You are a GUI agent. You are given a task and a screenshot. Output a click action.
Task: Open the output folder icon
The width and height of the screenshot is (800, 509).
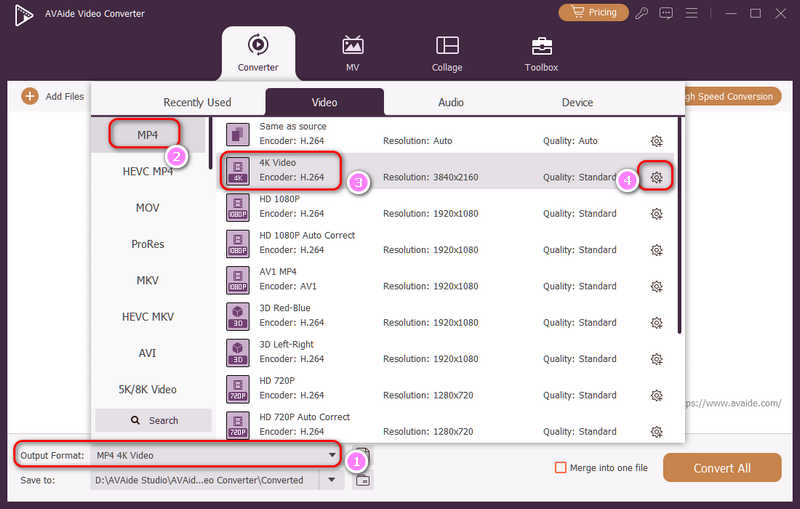coord(363,480)
